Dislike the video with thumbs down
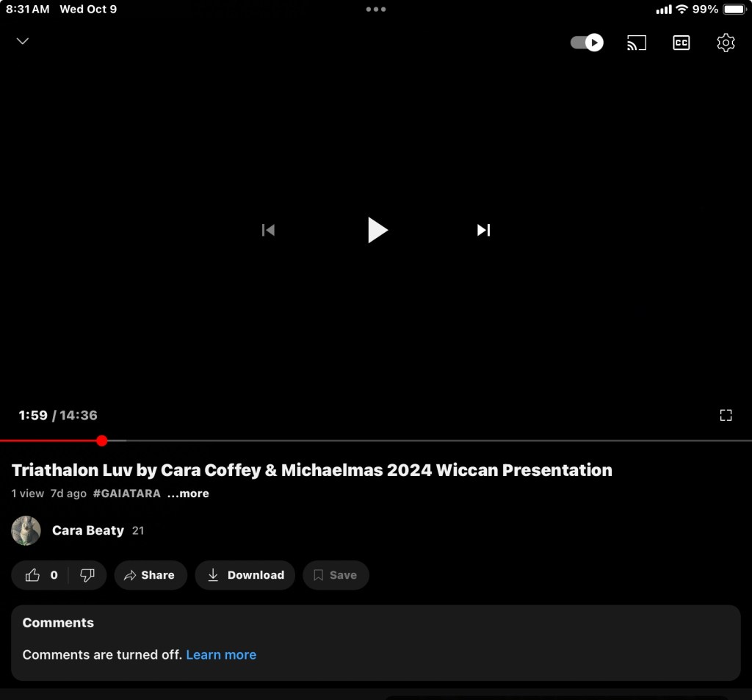The image size is (752, 700). coord(87,575)
